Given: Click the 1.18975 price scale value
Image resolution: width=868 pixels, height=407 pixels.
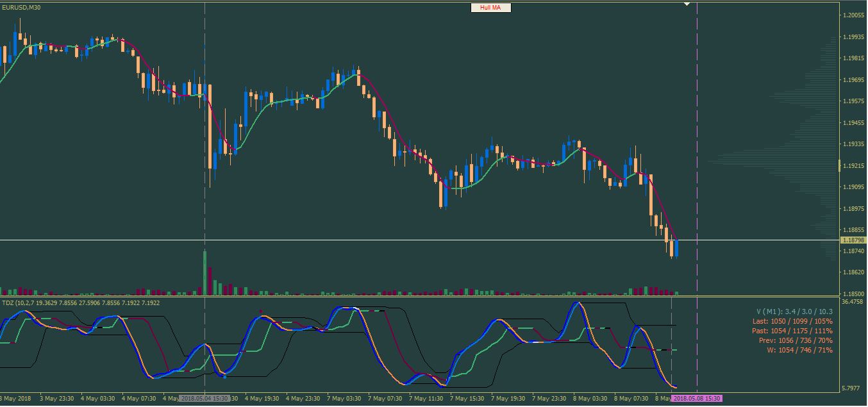Looking at the screenshot, I should pyautogui.click(x=854, y=209).
